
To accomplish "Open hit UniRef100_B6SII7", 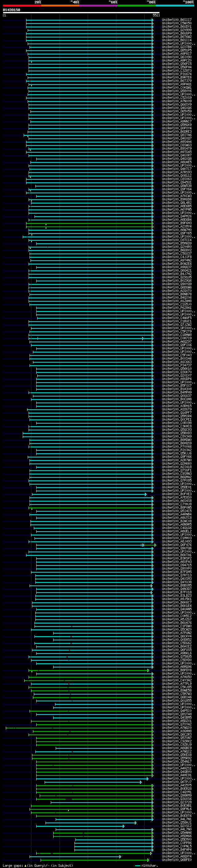I will coord(176,20).
